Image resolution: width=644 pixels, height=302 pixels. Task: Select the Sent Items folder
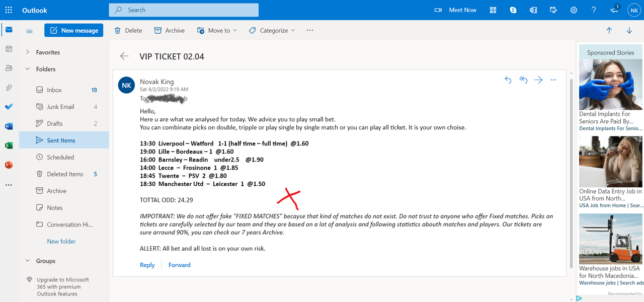tap(64, 140)
